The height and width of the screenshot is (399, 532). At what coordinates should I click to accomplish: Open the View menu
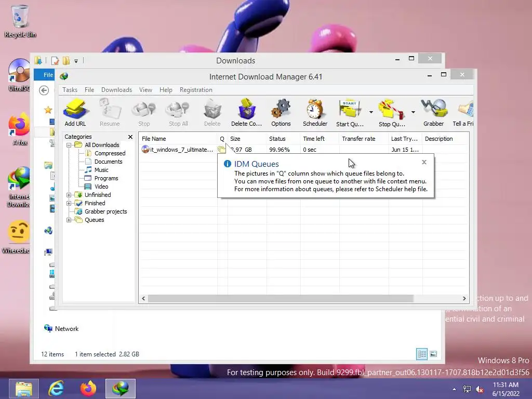click(x=145, y=90)
